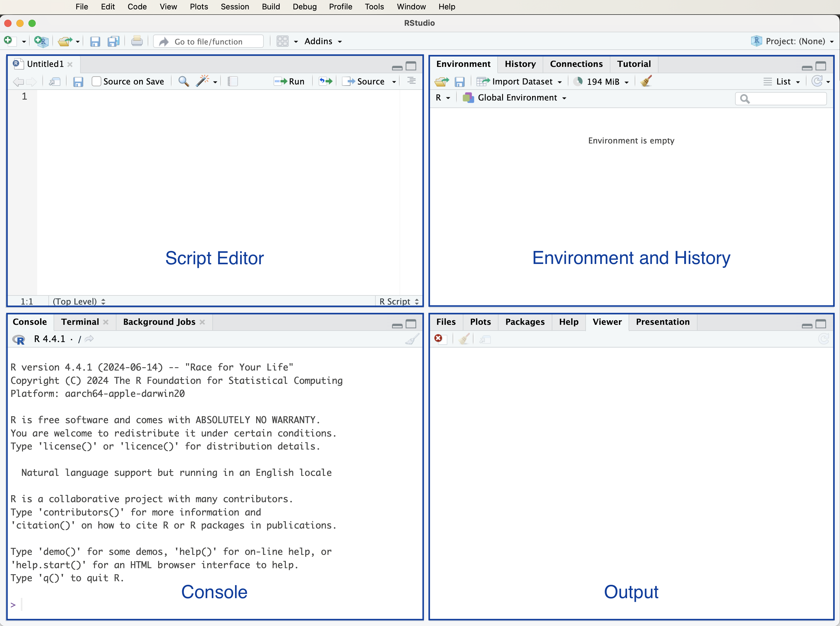Click the Show in new window icon in editor

point(55,81)
